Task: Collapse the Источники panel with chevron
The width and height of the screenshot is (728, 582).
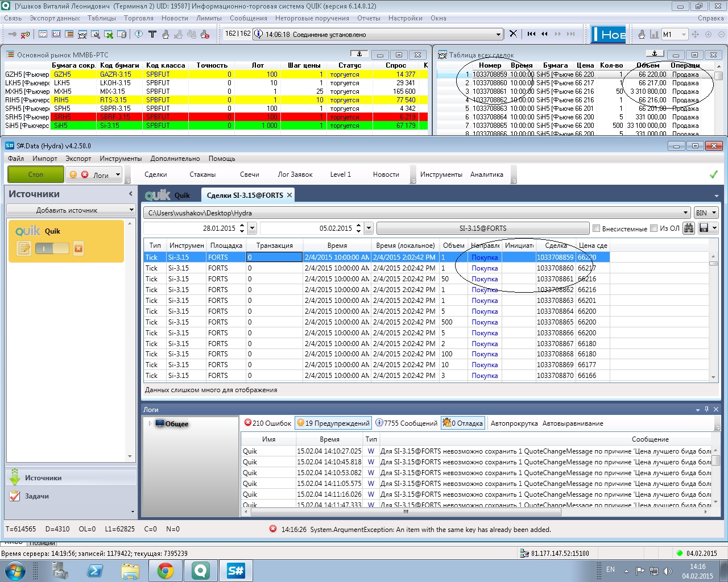Action: [x=131, y=194]
